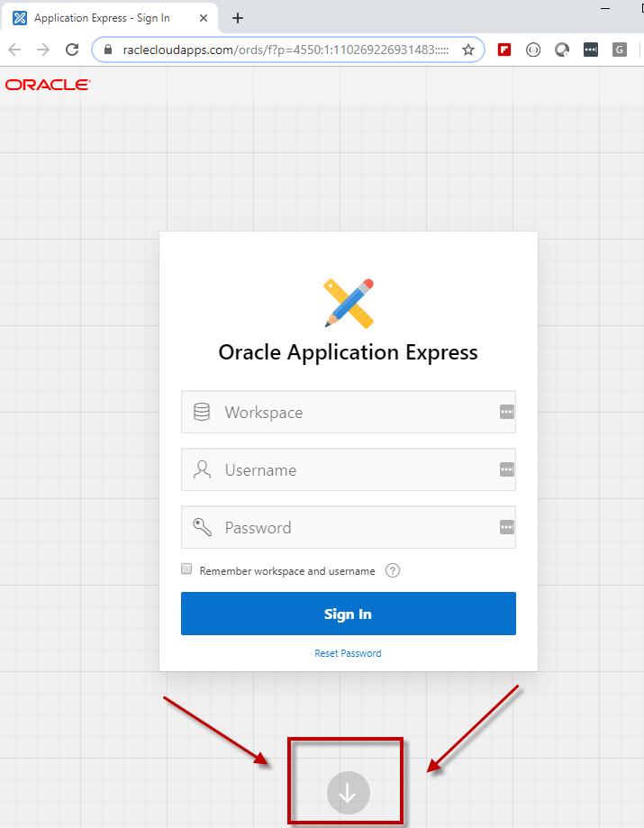This screenshot has width=644, height=828.
Task: Close the Application Express tab
Action: point(204,18)
